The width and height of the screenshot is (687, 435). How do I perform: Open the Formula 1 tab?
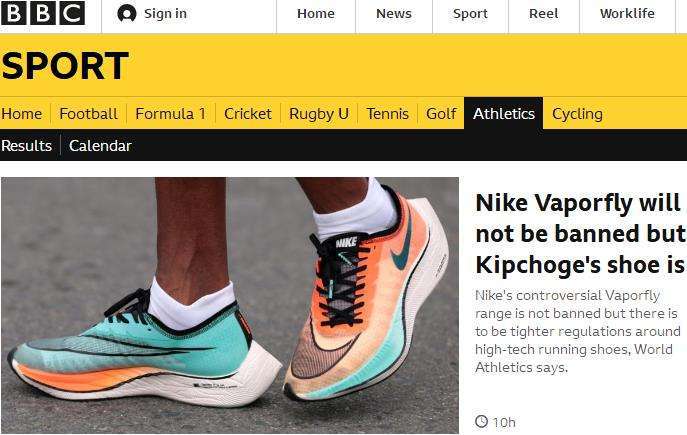pos(170,114)
